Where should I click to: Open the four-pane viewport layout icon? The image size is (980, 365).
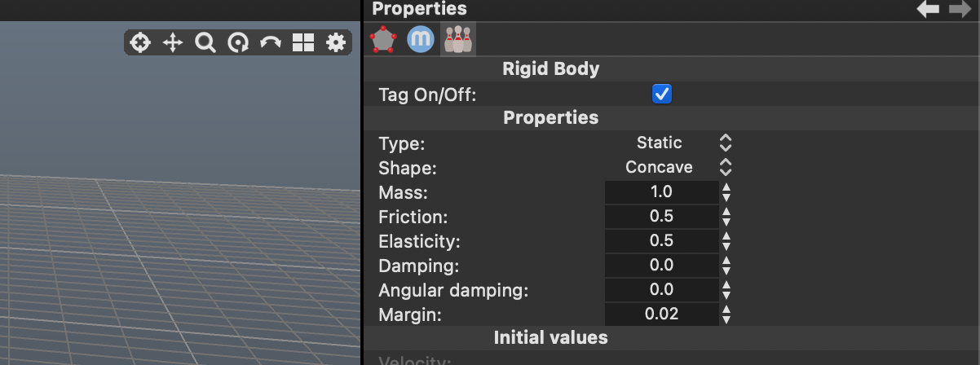click(x=303, y=43)
